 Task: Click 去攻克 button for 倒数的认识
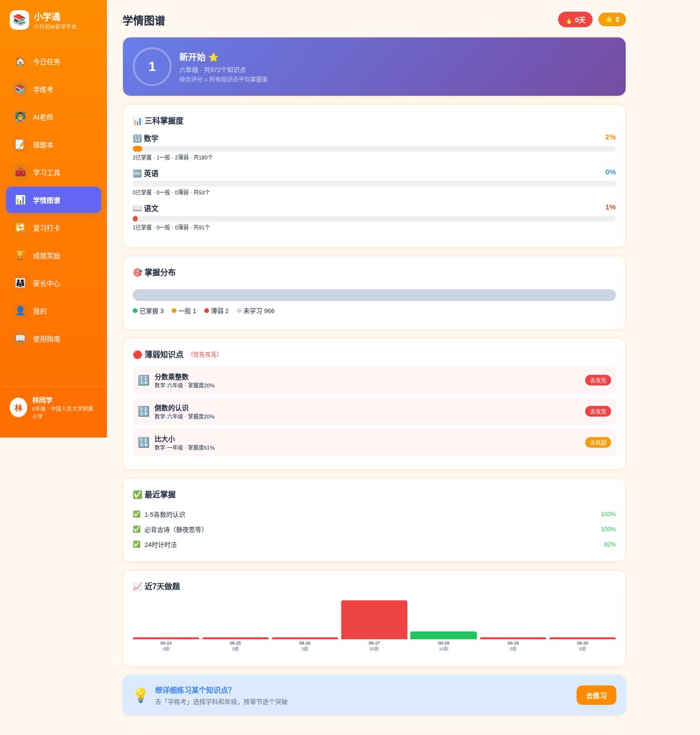(598, 411)
